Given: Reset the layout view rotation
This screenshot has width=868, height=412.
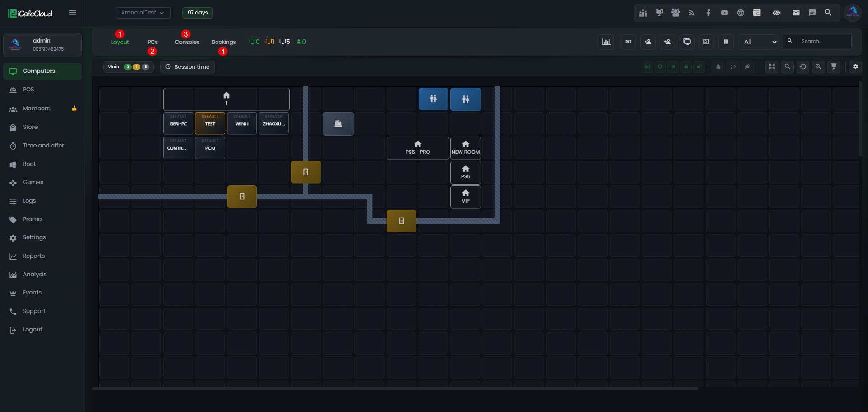Looking at the screenshot, I should pyautogui.click(x=803, y=67).
